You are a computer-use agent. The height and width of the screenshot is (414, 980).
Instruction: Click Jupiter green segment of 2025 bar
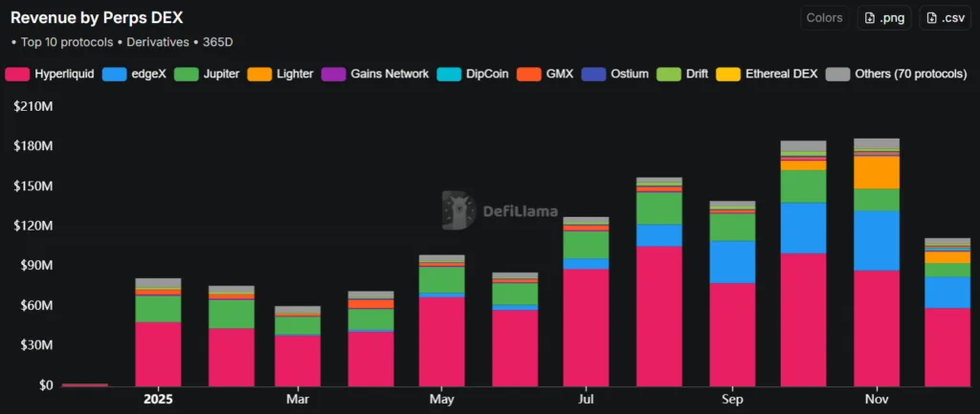[x=158, y=309]
